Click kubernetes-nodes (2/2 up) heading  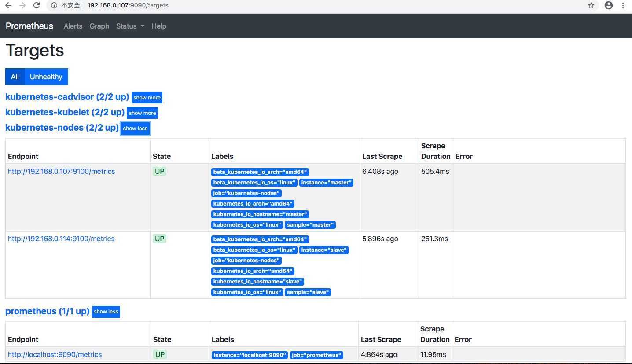[62, 128]
